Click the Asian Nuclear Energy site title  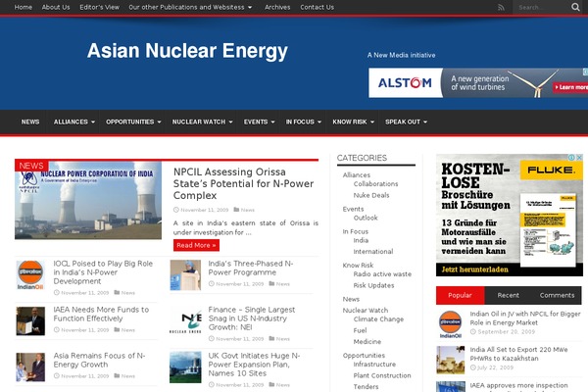[187, 51]
